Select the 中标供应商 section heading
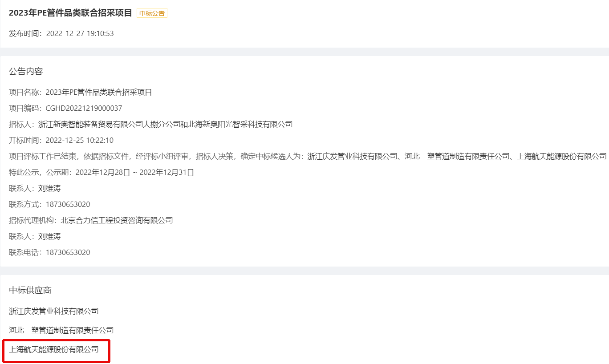This screenshot has height=364, width=609. (30, 290)
